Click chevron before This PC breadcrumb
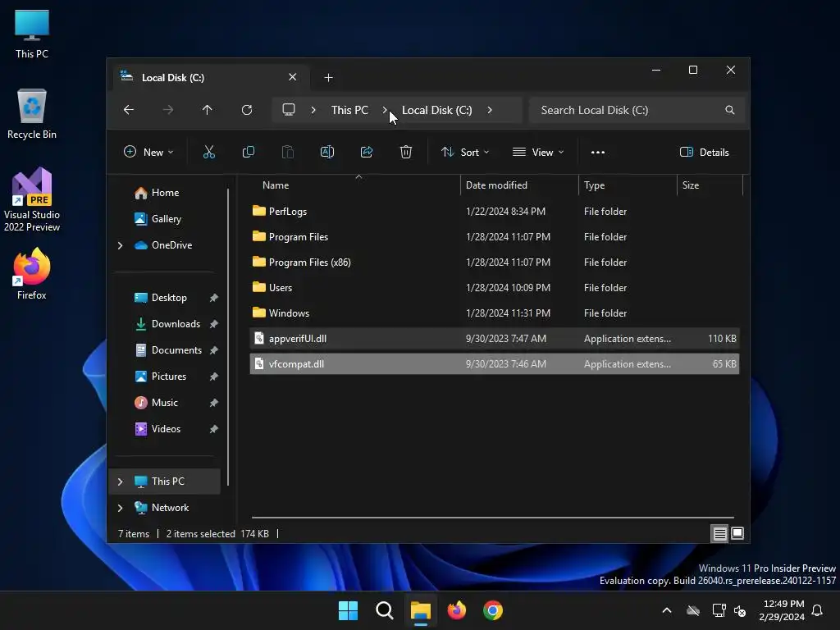 pyautogui.click(x=313, y=110)
